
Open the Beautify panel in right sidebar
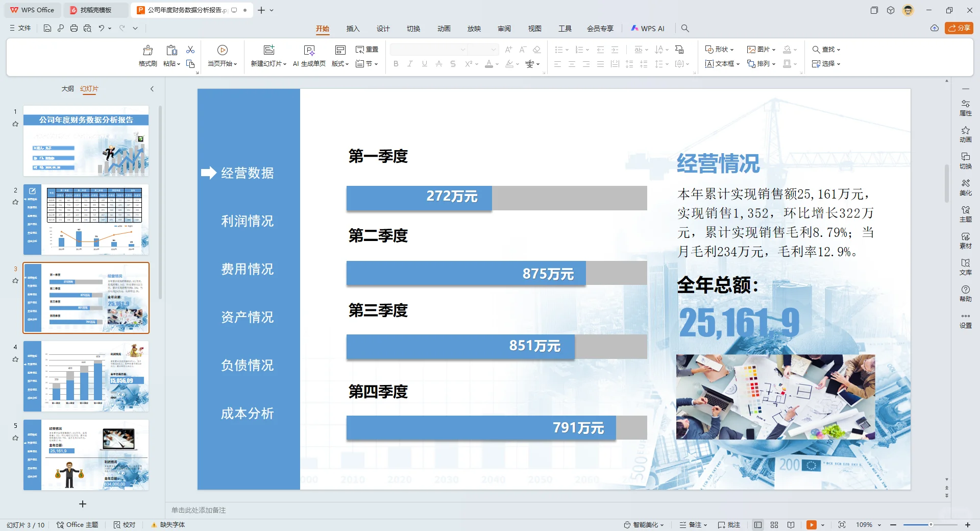(x=965, y=188)
